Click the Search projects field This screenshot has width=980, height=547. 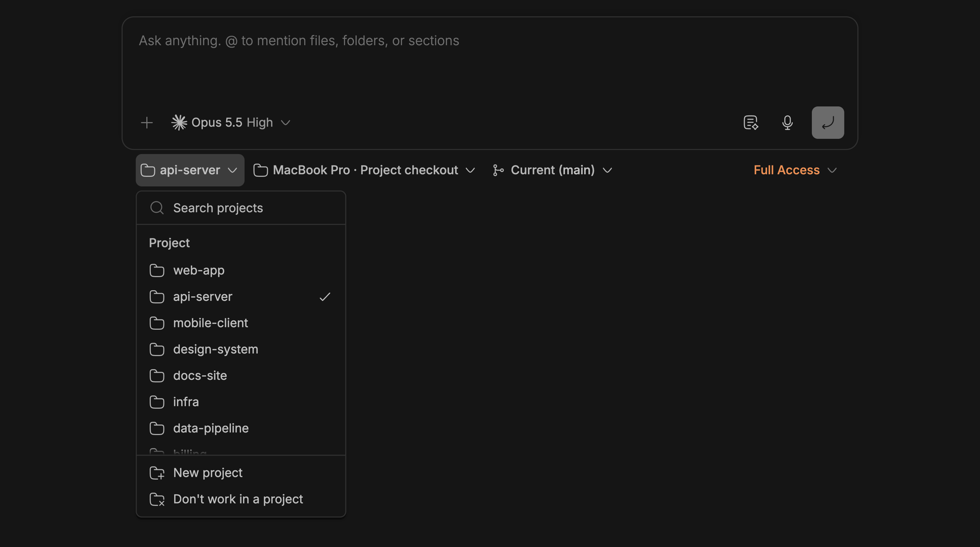click(x=241, y=208)
